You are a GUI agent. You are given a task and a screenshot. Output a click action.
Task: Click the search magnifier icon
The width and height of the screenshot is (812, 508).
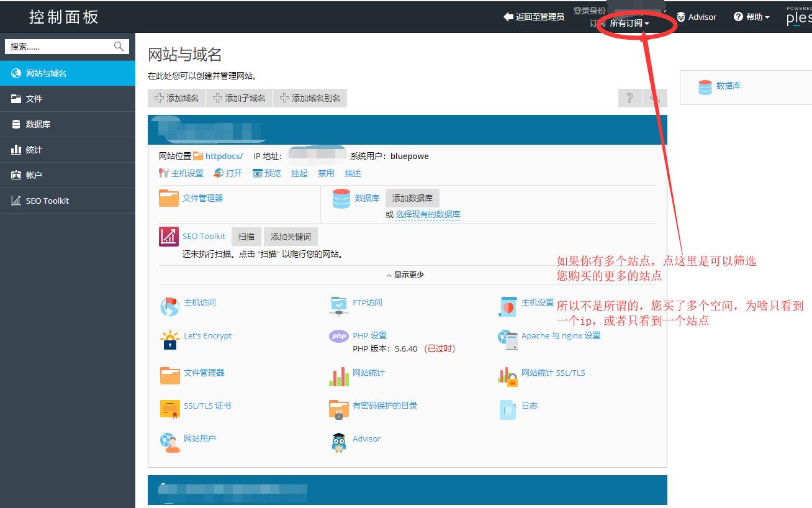click(x=119, y=47)
